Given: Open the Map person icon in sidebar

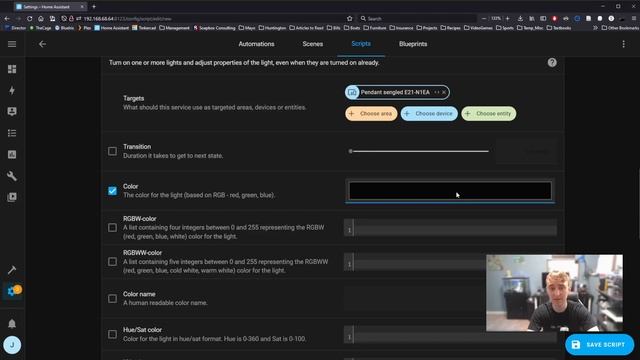Looking at the screenshot, I should point(12,111).
